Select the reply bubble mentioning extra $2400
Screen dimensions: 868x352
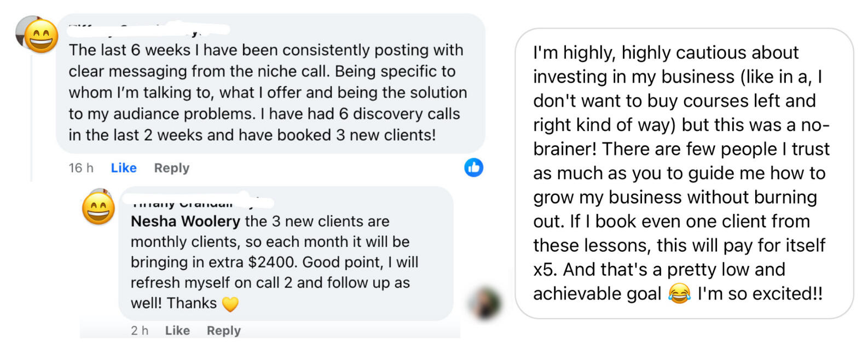point(285,263)
